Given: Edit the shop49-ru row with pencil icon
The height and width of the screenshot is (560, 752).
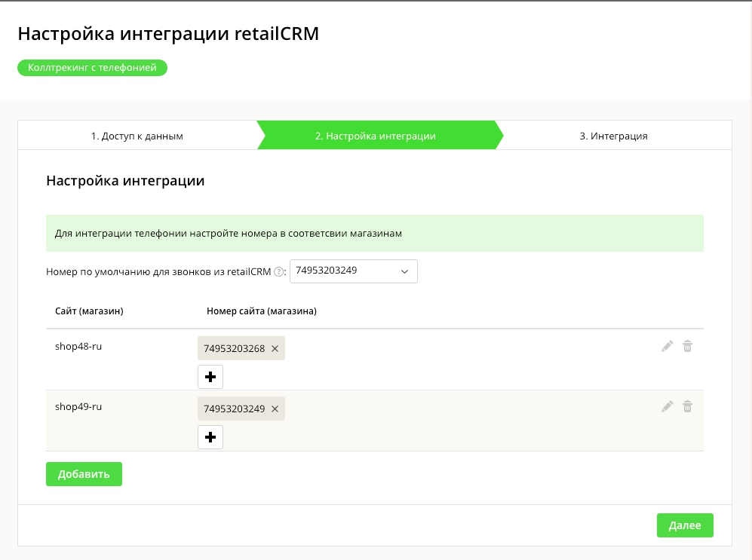Looking at the screenshot, I should tap(667, 407).
